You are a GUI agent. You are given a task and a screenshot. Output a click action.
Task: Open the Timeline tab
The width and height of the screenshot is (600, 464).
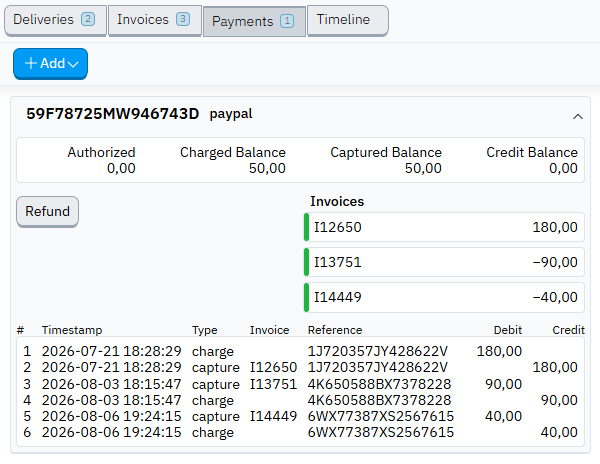point(348,20)
